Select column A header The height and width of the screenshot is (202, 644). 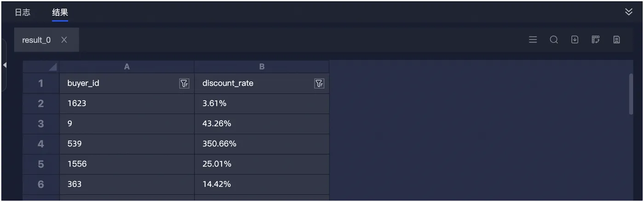127,67
